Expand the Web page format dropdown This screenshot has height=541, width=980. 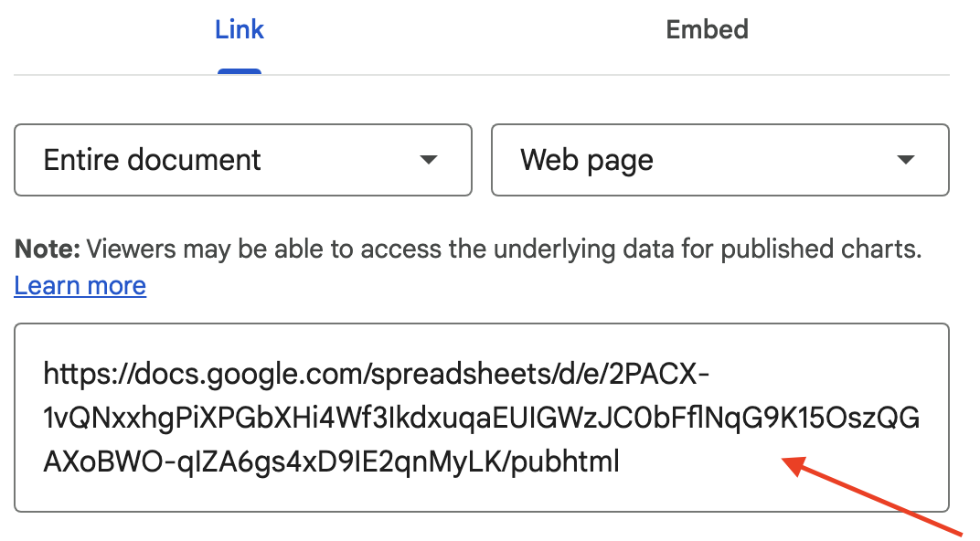(719, 160)
